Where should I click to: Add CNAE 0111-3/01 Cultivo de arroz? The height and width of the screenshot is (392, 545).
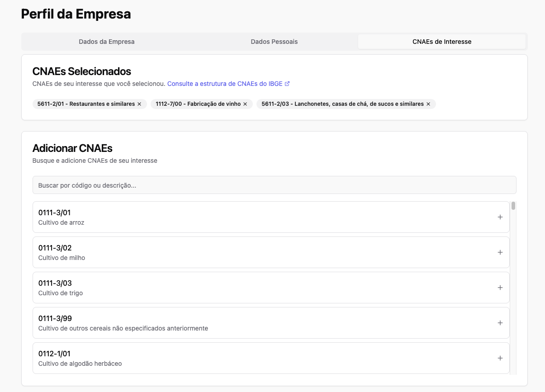[x=500, y=217]
